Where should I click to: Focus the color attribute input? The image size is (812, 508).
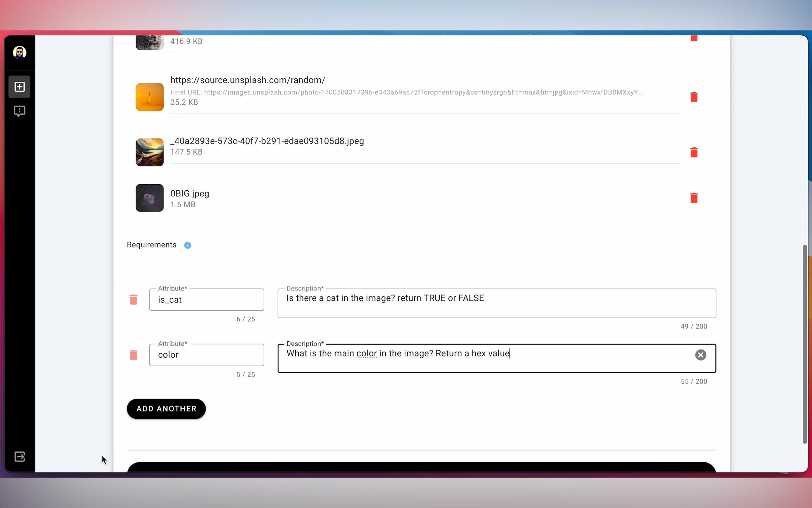pos(207,355)
